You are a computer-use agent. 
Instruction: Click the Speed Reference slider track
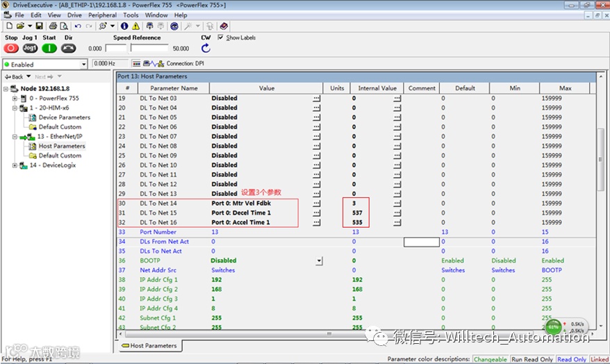click(149, 48)
